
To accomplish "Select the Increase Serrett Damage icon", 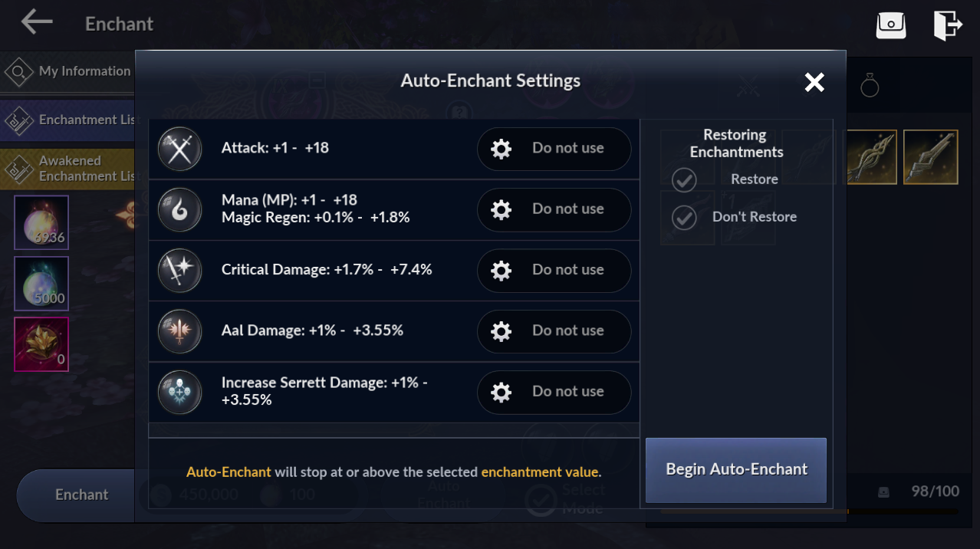I will [179, 392].
